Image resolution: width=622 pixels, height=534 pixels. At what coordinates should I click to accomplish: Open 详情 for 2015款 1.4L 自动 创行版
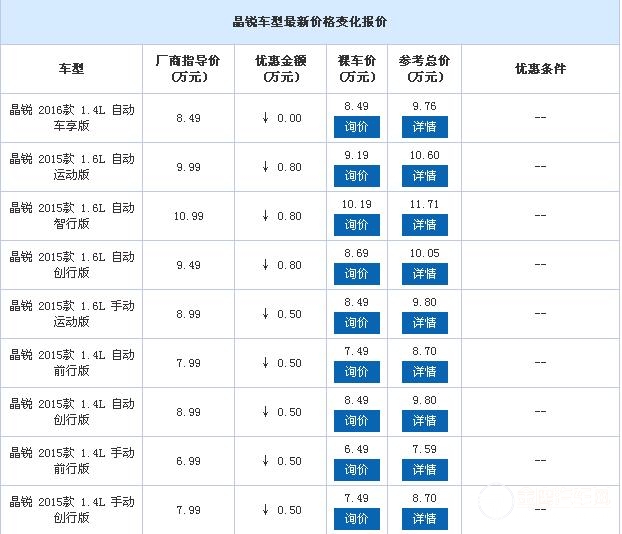[x=424, y=421]
